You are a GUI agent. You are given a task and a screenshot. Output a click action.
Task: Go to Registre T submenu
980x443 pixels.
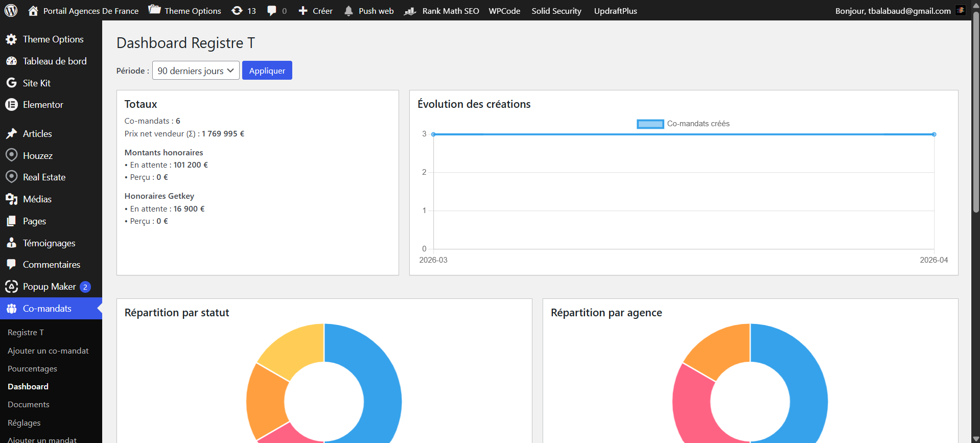click(x=26, y=333)
